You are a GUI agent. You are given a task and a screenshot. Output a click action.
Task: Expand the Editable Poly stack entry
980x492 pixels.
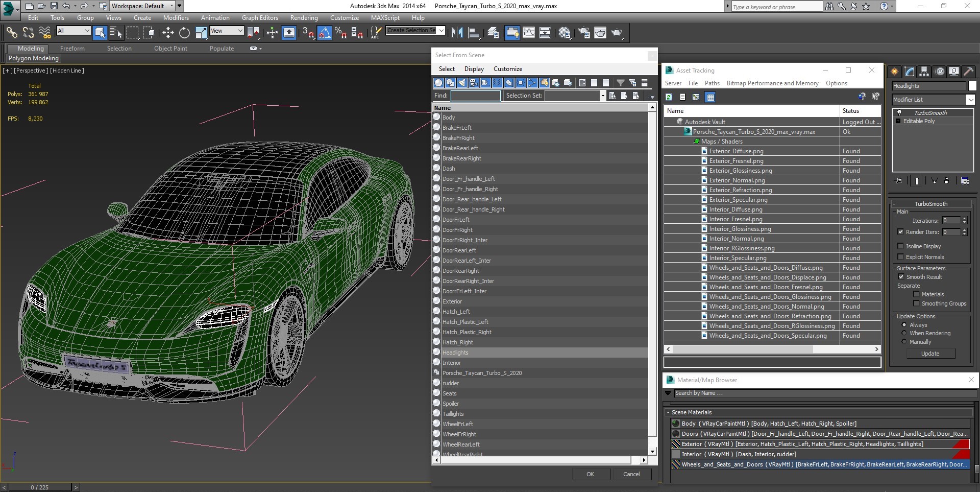[898, 121]
